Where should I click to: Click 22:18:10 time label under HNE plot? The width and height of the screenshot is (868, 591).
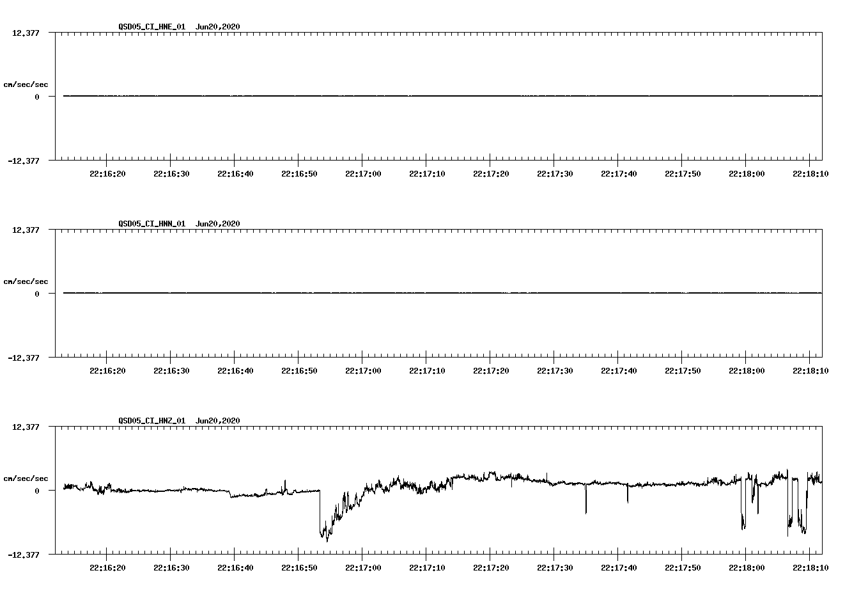810,174
